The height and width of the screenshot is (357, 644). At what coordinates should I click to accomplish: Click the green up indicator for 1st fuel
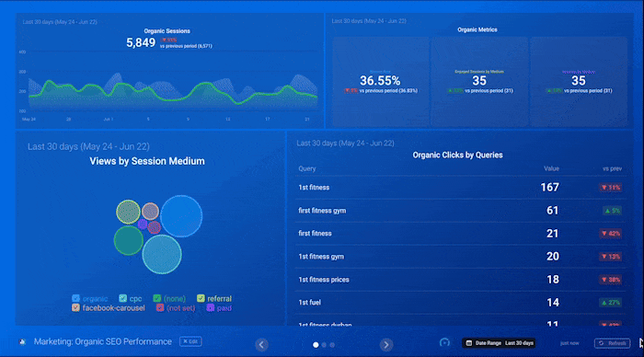point(610,303)
